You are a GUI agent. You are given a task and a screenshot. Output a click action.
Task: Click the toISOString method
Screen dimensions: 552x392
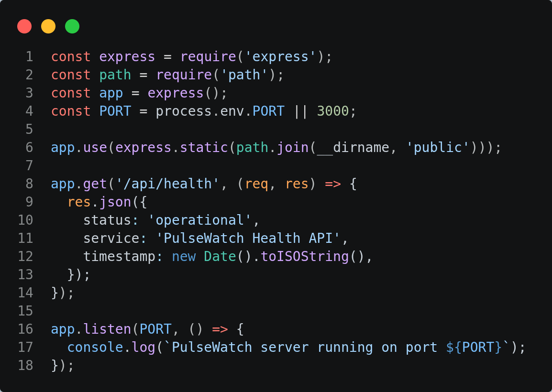pyautogui.click(x=305, y=257)
